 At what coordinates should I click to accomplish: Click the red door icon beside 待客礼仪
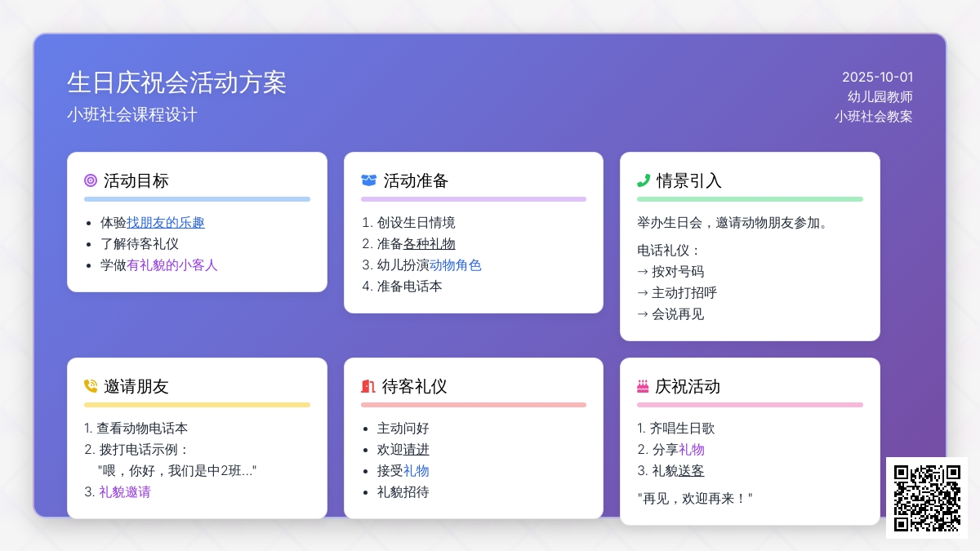click(367, 386)
